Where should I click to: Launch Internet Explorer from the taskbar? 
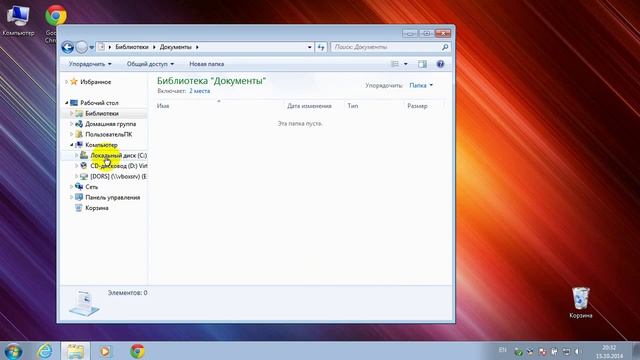point(44,351)
